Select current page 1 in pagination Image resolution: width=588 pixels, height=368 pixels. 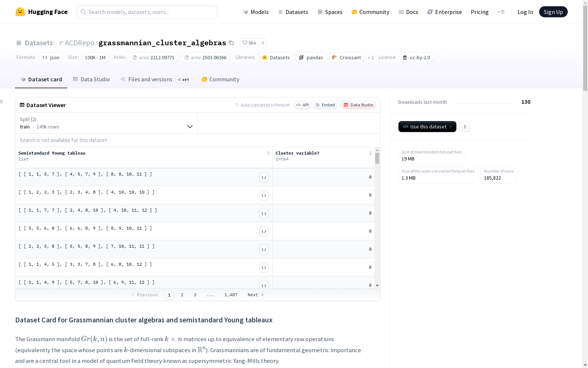coord(169,295)
